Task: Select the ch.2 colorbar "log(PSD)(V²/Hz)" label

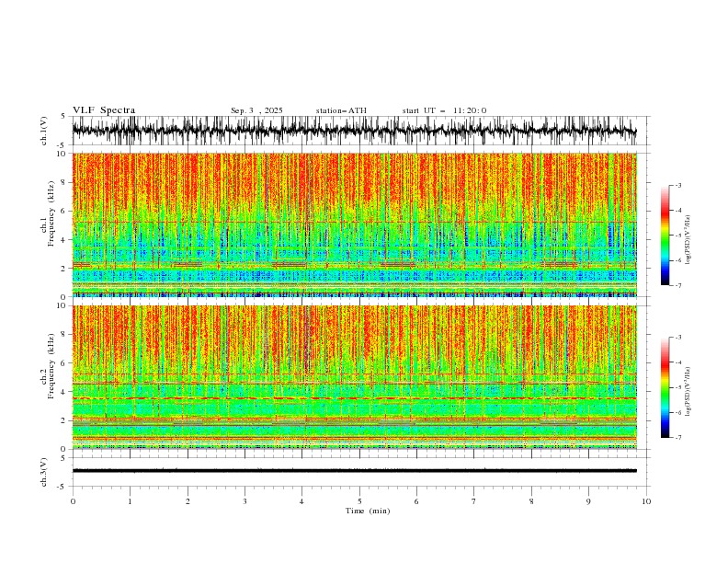Action: coord(688,392)
